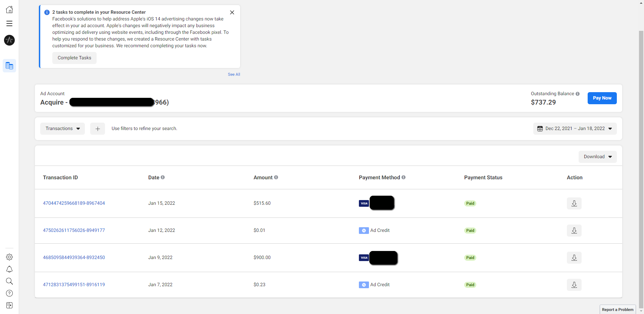
Task: Click the Home icon in sidebar
Action: [x=9, y=10]
